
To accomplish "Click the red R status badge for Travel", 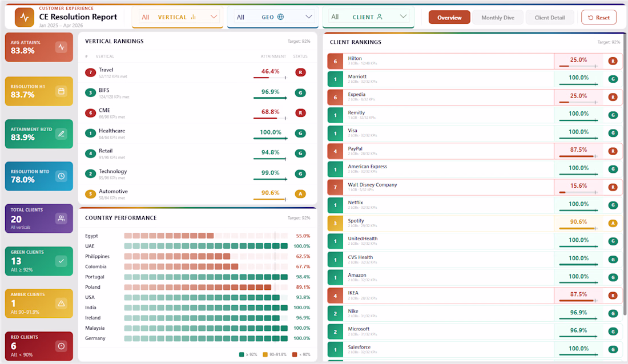I will (x=300, y=72).
